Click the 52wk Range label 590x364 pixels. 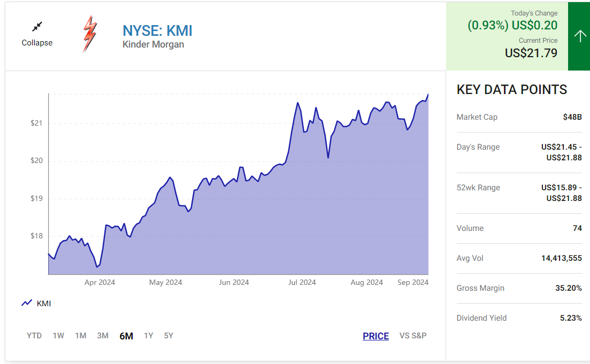(478, 188)
